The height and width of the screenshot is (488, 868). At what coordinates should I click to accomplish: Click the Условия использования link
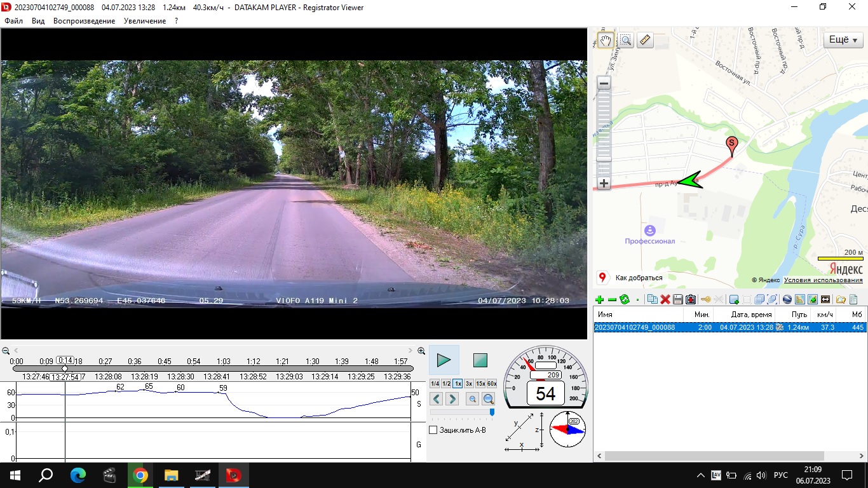pos(823,280)
